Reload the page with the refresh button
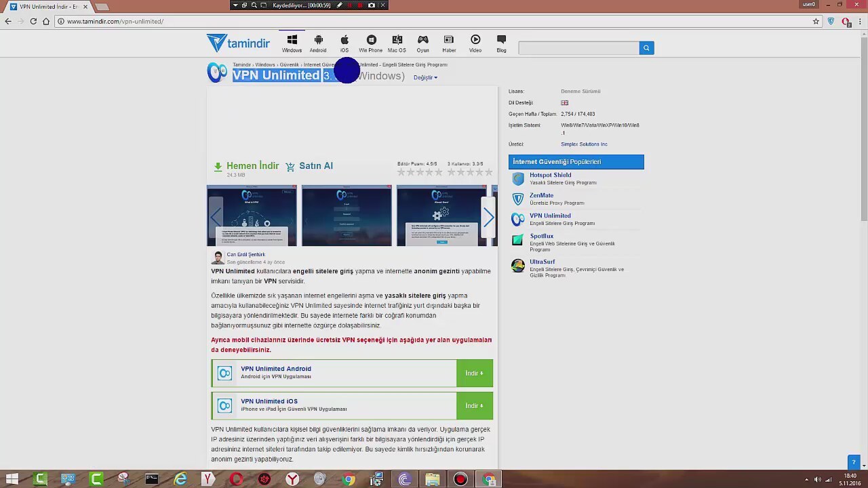The image size is (868, 488). tap(33, 21)
